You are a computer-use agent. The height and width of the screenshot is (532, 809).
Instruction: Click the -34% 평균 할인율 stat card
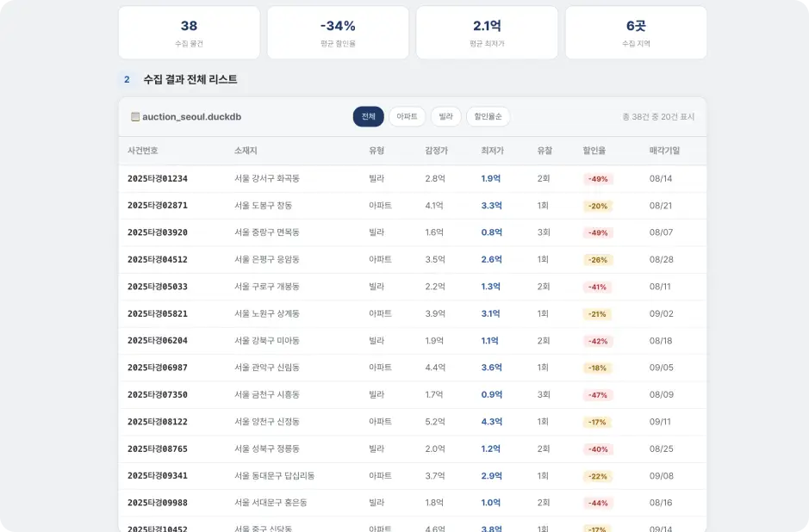338,33
